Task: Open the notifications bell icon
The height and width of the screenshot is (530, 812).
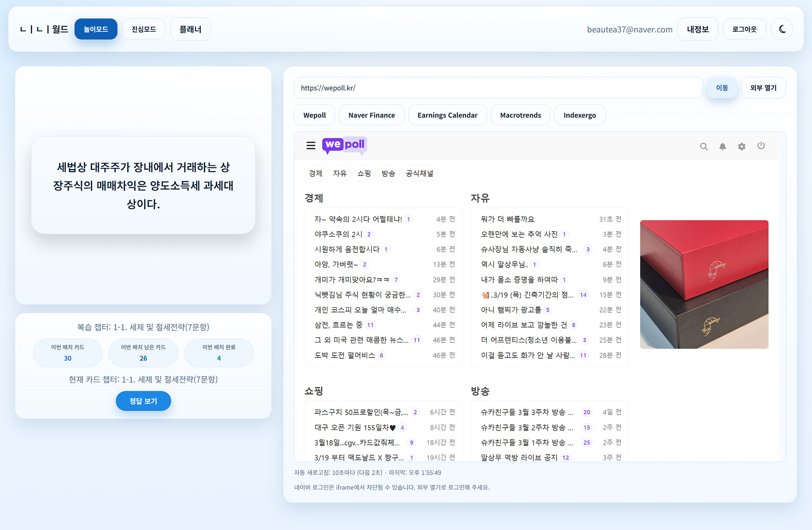Action: tap(722, 146)
